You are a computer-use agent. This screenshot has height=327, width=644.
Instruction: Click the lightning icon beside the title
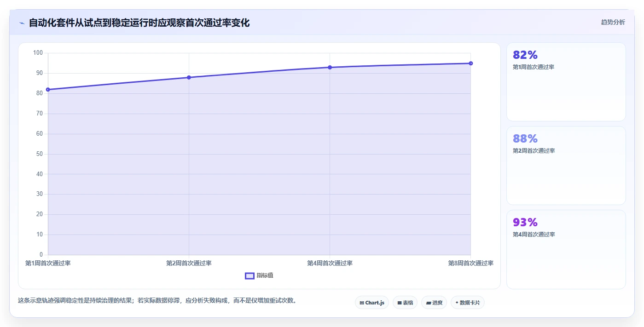coord(22,23)
